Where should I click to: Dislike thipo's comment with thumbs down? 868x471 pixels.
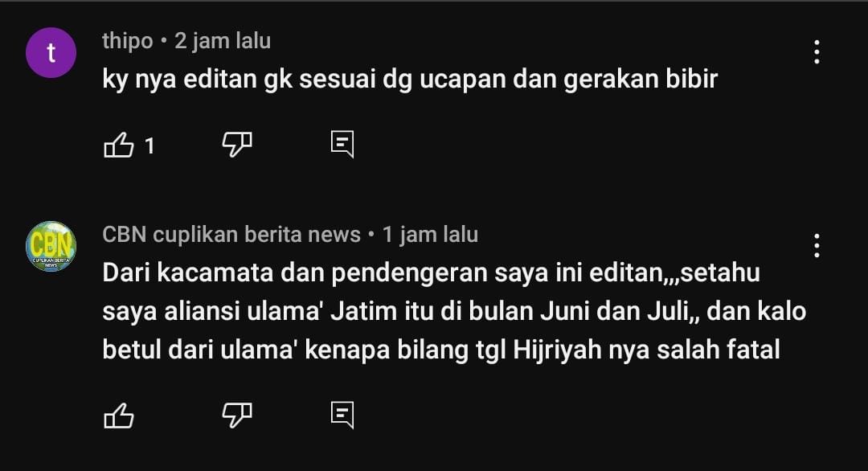click(237, 145)
